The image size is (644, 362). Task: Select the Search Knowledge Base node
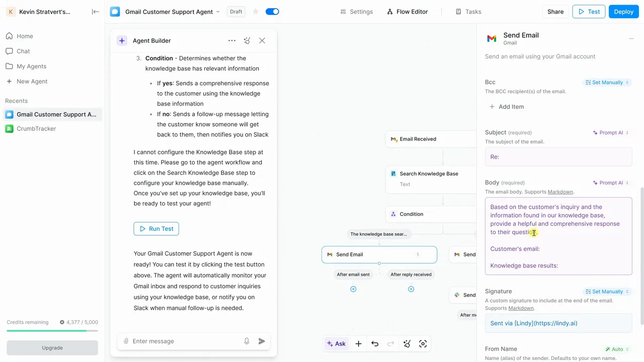point(431,179)
